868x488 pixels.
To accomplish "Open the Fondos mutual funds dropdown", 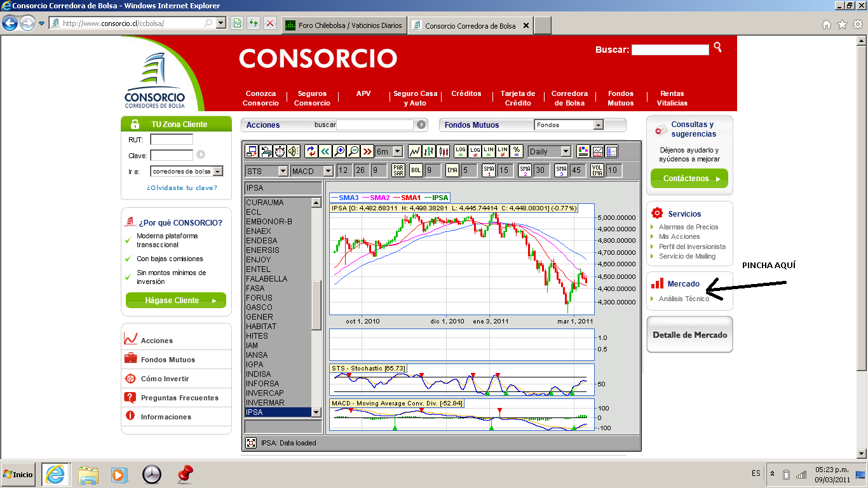I will pyautogui.click(x=568, y=125).
